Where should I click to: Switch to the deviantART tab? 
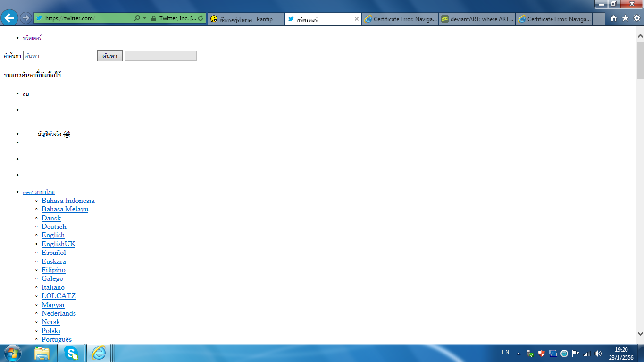(x=477, y=19)
